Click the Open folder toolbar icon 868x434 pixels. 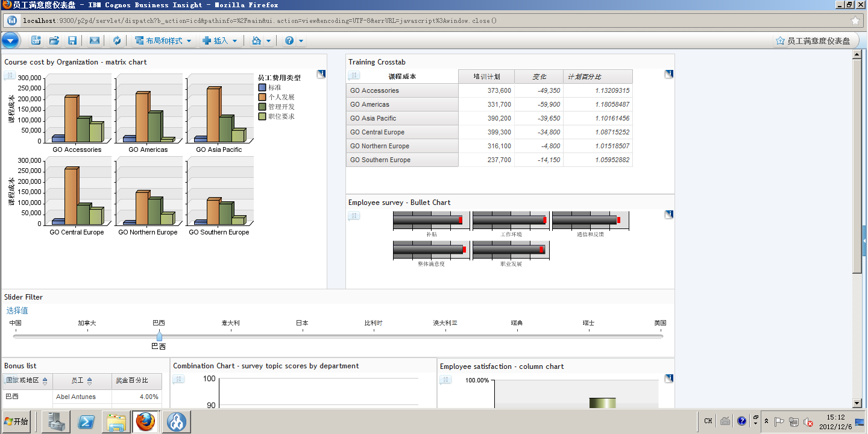[x=54, y=40]
